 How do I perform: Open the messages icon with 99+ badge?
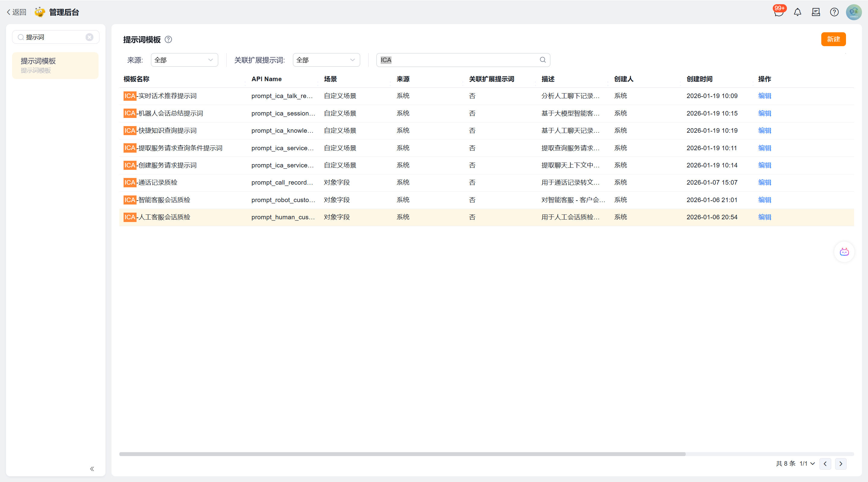pyautogui.click(x=779, y=12)
